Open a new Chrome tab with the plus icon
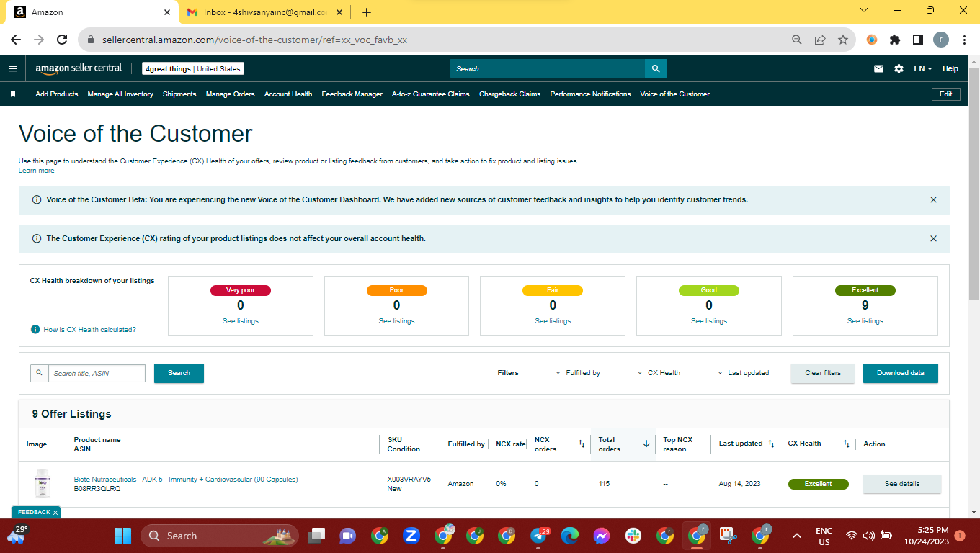The width and height of the screenshot is (980, 553). (367, 12)
